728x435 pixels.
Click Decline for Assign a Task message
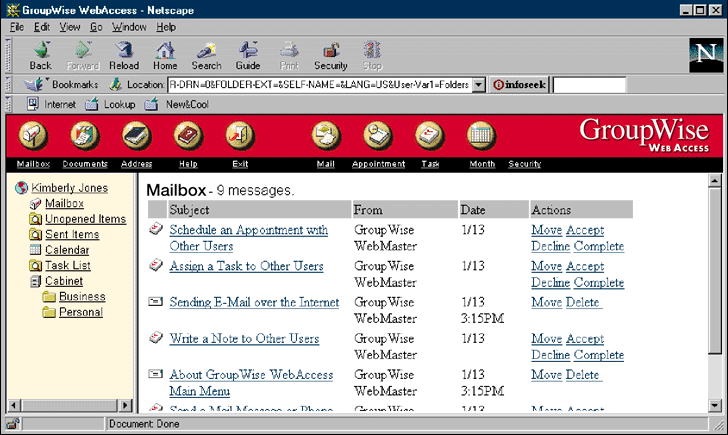tap(550, 282)
